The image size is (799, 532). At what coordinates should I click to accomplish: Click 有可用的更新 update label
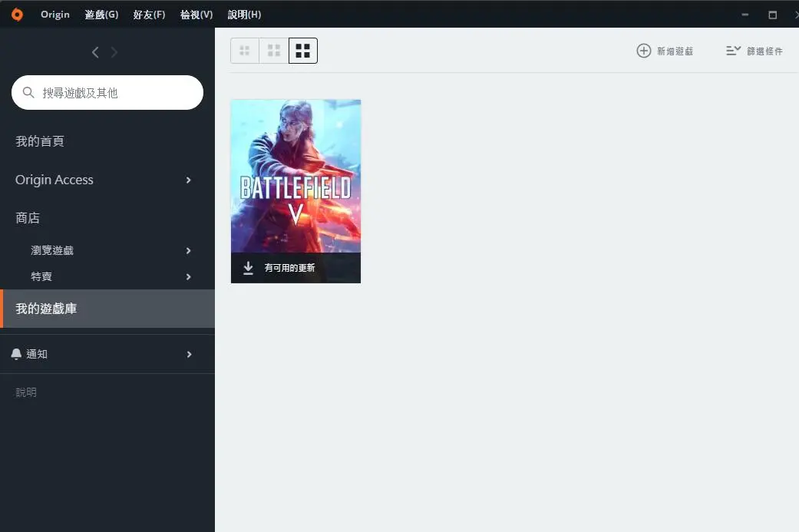[289, 268]
